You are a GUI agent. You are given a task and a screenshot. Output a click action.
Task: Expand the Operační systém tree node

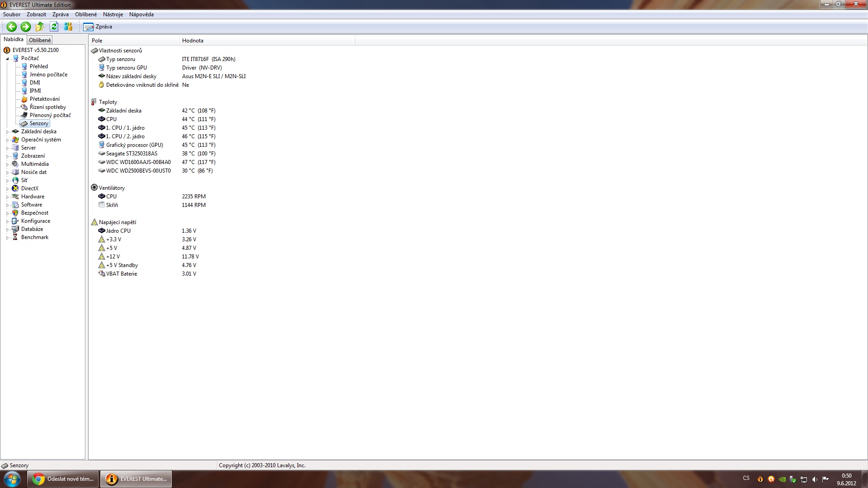click(x=8, y=140)
